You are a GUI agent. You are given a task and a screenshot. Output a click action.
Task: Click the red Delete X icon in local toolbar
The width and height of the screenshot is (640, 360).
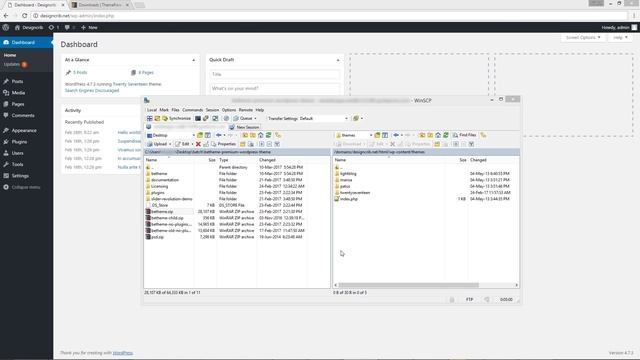tap(198, 144)
